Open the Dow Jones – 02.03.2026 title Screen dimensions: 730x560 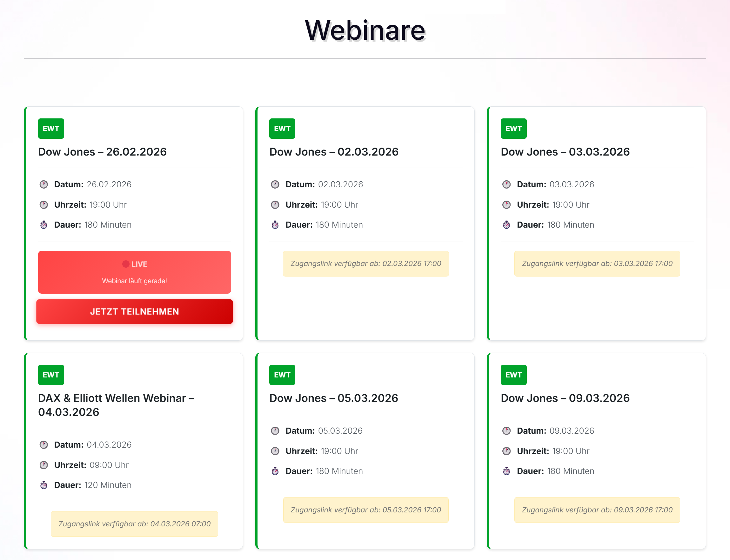click(x=334, y=152)
